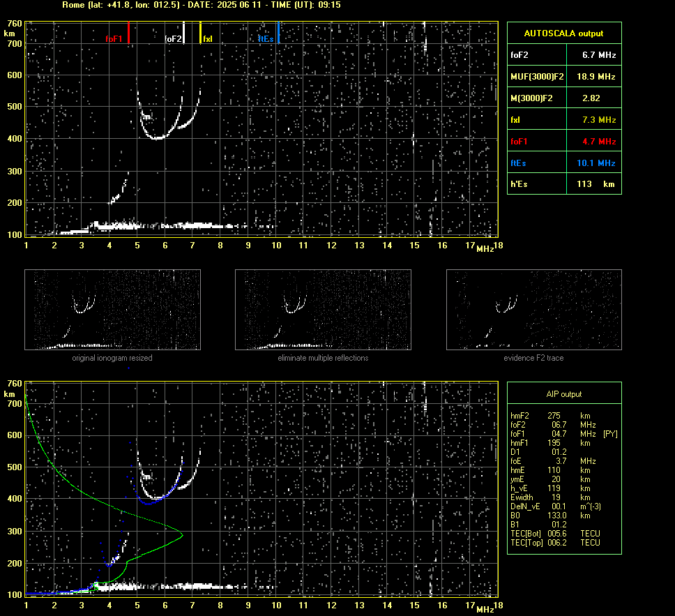Click the MUF(3000)F2 value 18.9 MHz
675x616 pixels.
(x=596, y=77)
